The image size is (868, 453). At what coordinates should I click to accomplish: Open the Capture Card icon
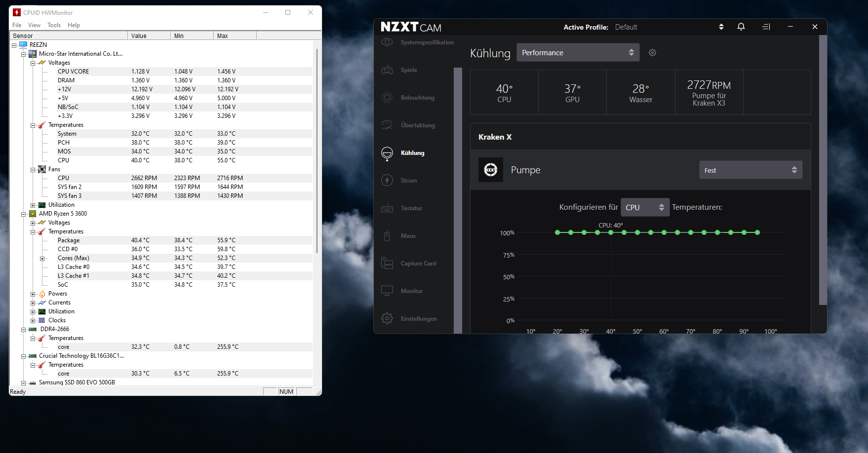(387, 264)
